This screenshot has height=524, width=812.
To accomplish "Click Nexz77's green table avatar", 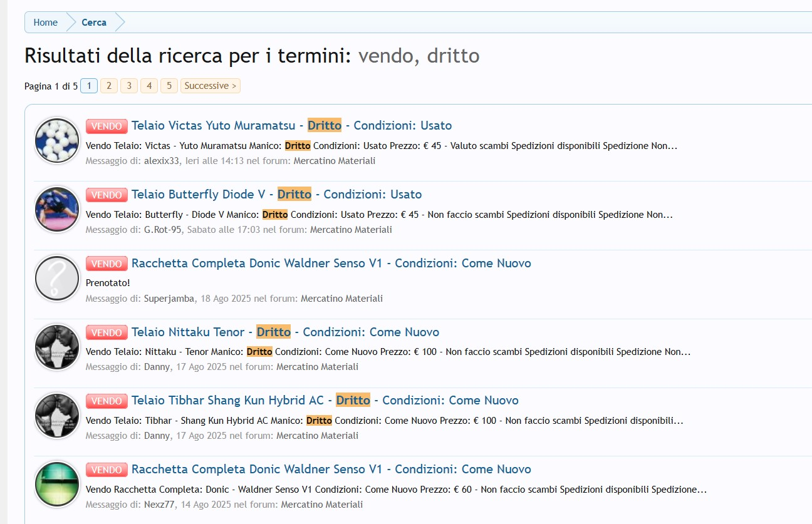I will [57, 484].
